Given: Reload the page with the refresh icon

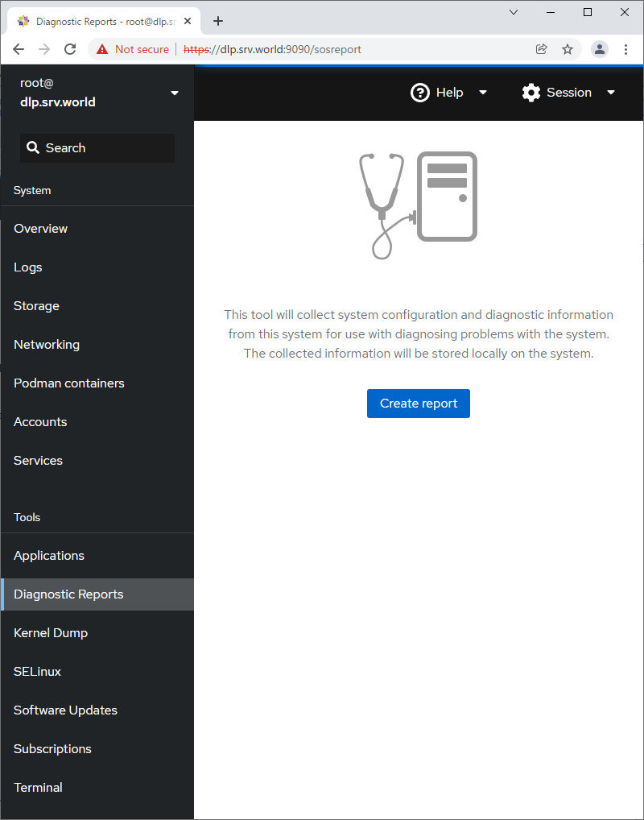Looking at the screenshot, I should click(x=70, y=49).
